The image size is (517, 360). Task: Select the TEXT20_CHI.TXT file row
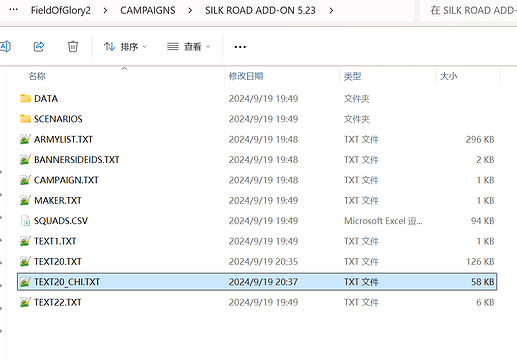(257, 282)
